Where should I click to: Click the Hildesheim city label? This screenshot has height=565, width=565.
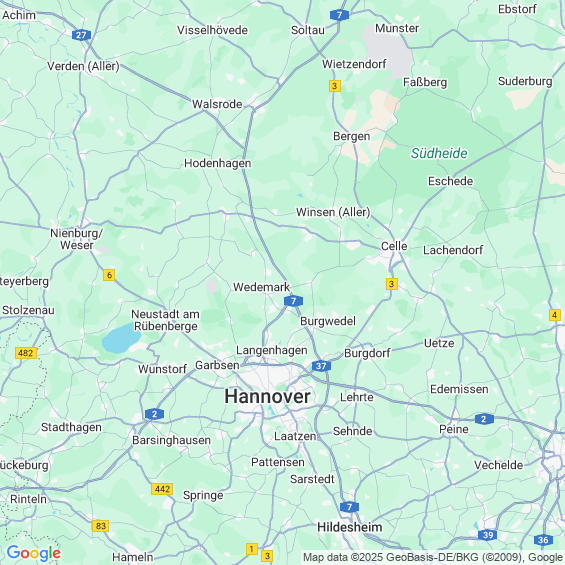pyautogui.click(x=350, y=527)
